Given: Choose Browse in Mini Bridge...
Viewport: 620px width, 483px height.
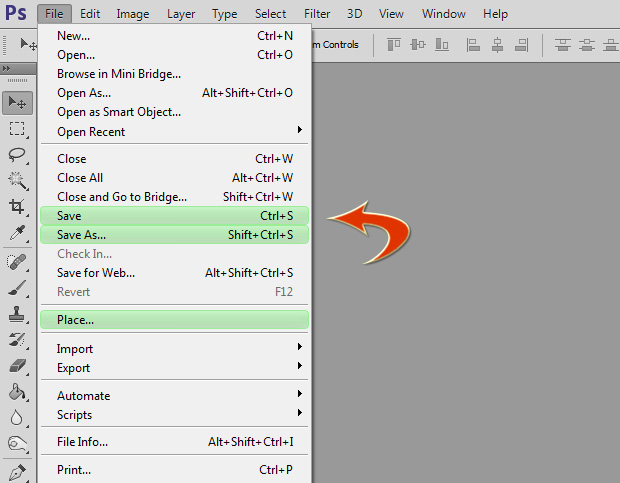Looking at the screenshot, I should tap(174, 74).
